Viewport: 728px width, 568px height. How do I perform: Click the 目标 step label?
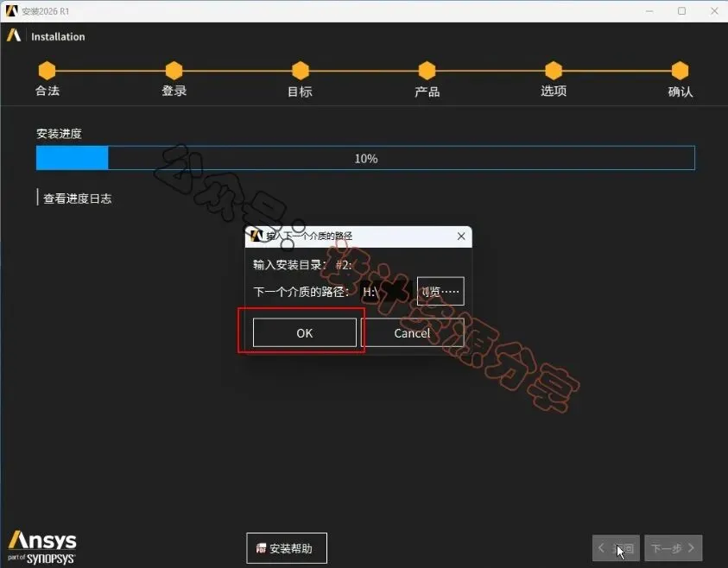[300, 92]
